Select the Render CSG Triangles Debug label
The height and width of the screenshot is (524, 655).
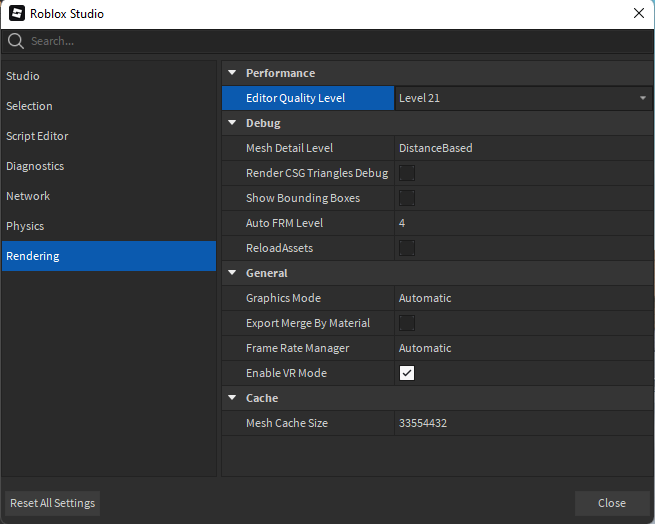317,173
